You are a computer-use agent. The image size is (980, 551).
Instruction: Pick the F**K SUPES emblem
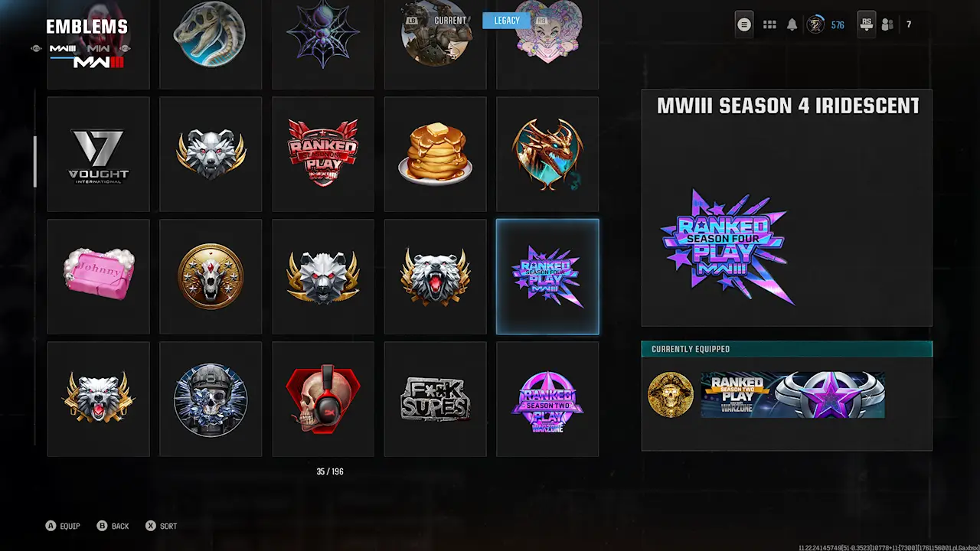pyautogui.click(x=435, y=399)
